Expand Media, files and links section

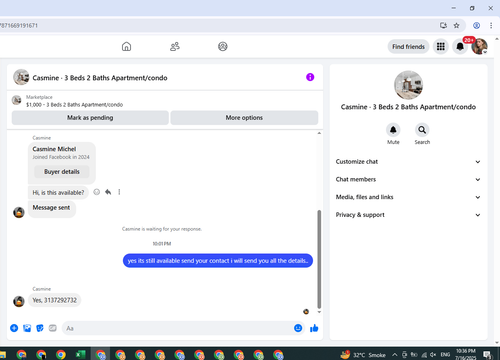coord(408,197)
